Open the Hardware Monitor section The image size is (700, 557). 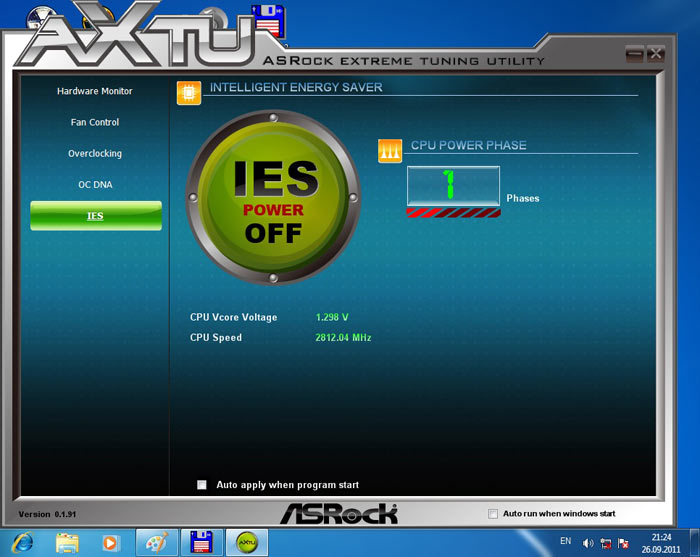point(95,91)
